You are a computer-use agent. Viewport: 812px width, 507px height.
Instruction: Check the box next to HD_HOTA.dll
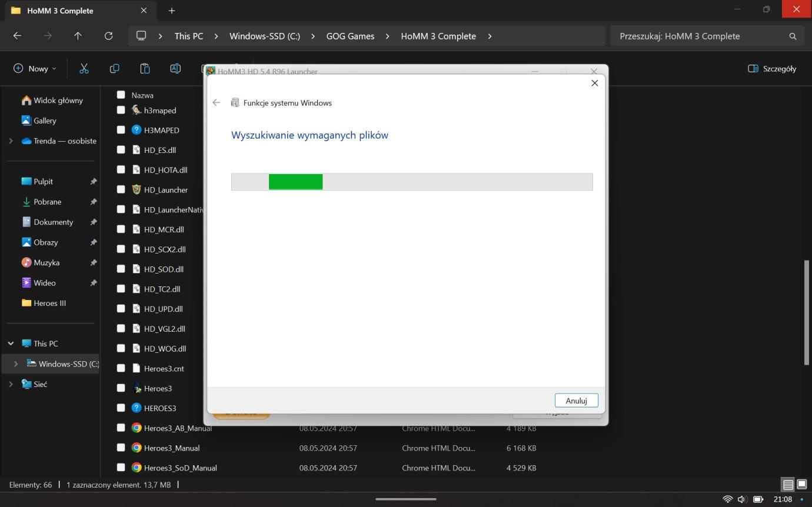point(121,169)
